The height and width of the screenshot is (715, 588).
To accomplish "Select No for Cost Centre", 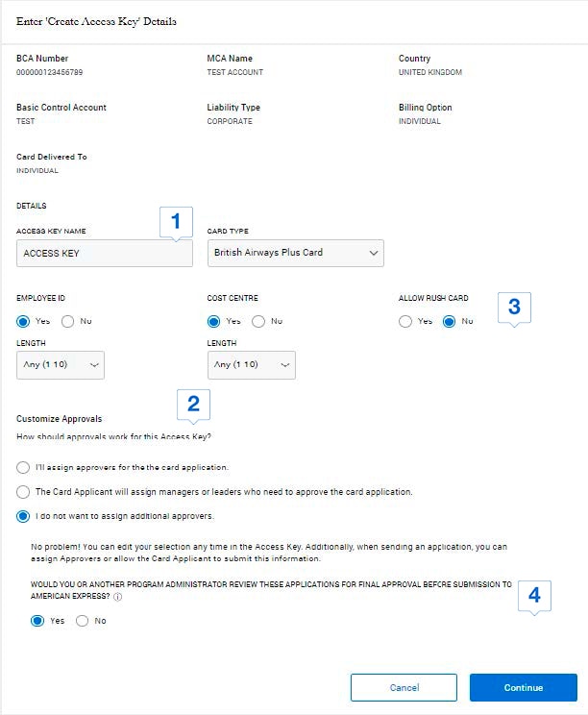I will pos(258,321).
